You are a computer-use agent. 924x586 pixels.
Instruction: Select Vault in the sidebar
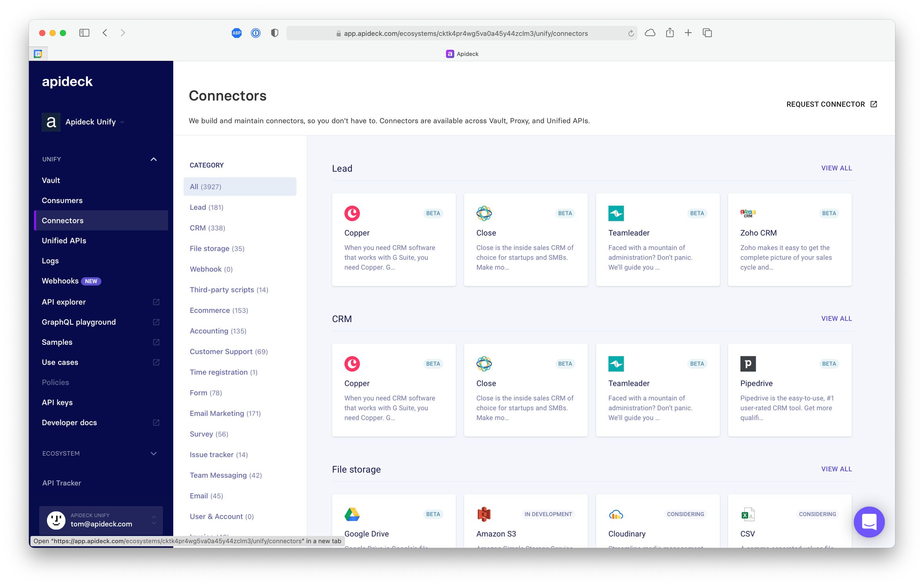pos(50,180)
